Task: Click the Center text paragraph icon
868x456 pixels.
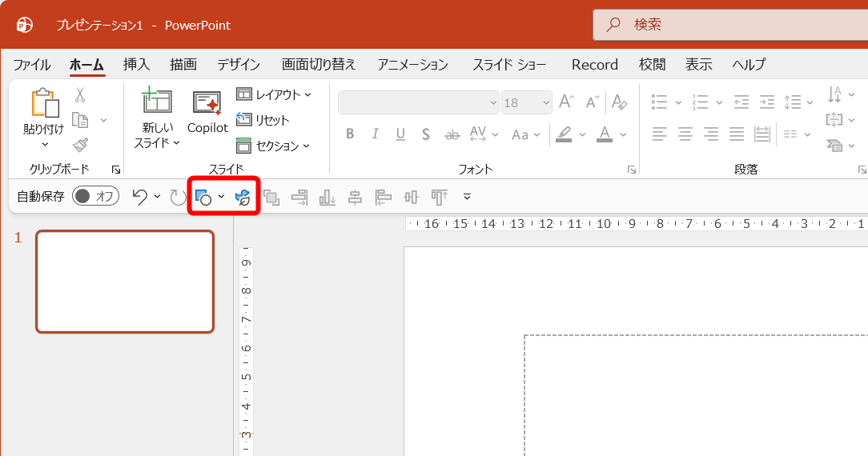Action: click(x=685, y=134)
